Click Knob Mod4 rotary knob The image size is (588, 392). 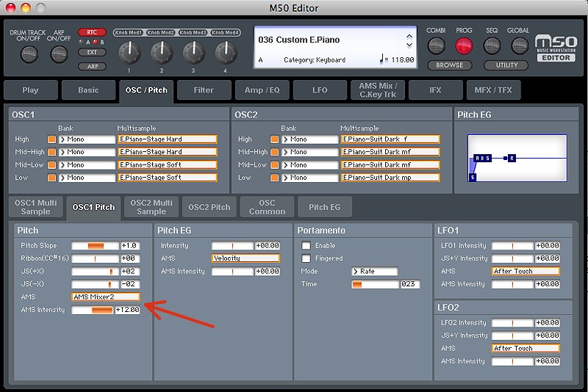pos(226,52)
